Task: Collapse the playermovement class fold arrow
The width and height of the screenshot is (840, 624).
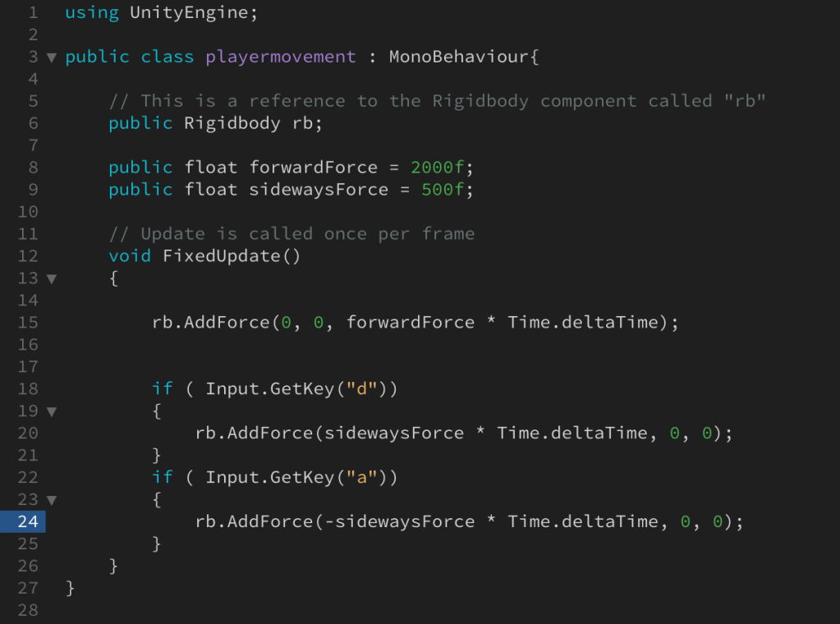Action: tap(52, 57)
